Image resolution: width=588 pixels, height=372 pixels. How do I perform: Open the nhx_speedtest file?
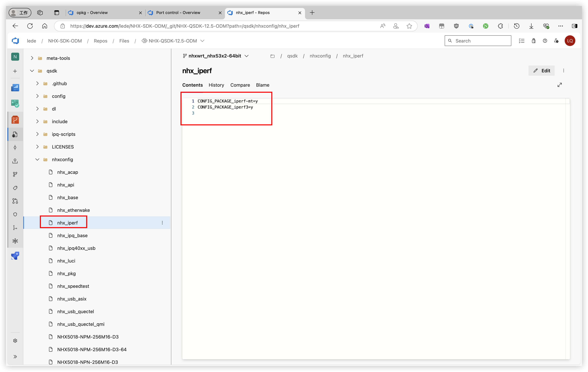click(73, 286)
